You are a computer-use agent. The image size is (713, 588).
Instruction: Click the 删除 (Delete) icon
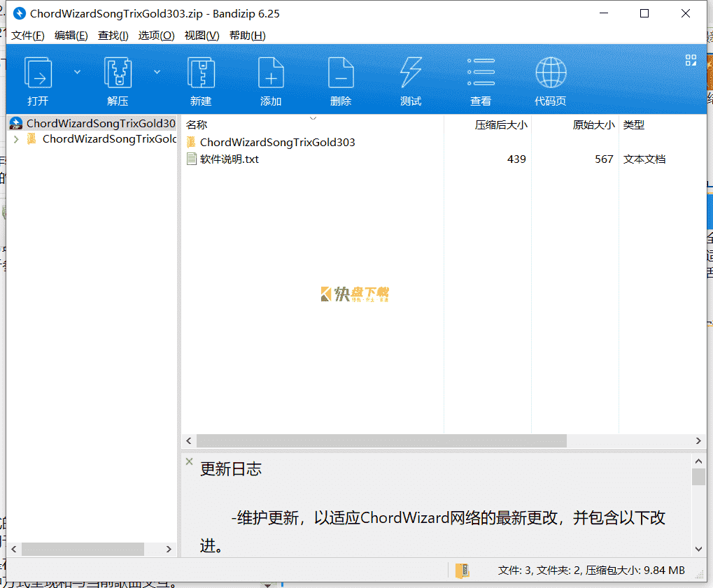point(341,73)
